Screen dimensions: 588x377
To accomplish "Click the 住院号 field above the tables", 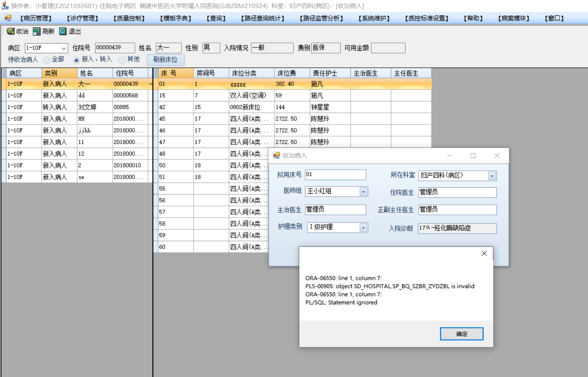I will click(115, 48).
